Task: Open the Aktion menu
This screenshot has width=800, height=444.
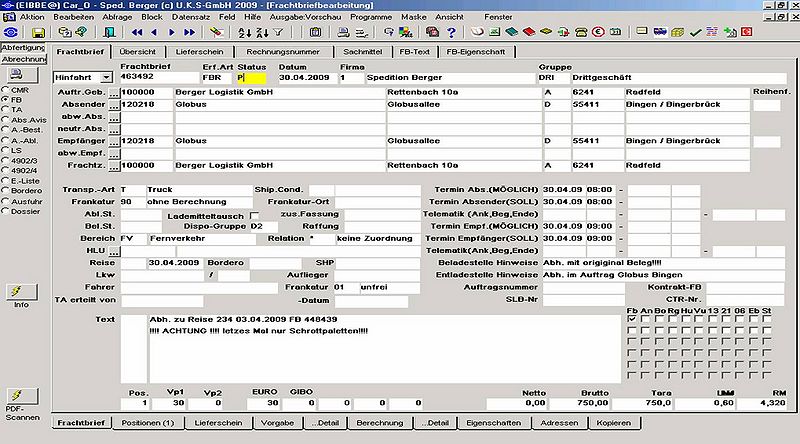Action: click(32, 17)
